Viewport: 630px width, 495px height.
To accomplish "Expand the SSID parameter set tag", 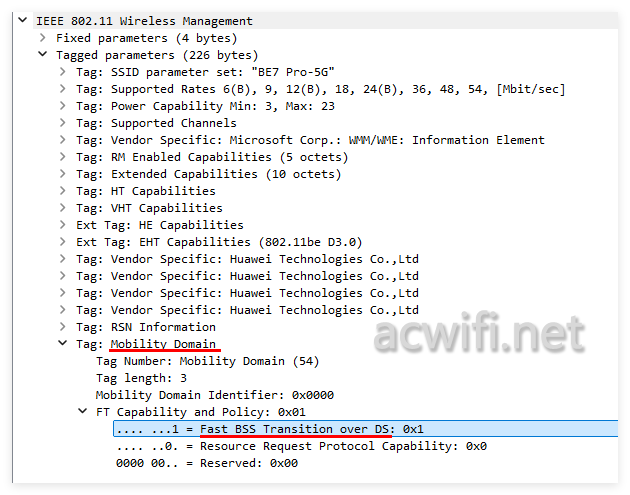I will pyautogui.click(x=63, y=72).
